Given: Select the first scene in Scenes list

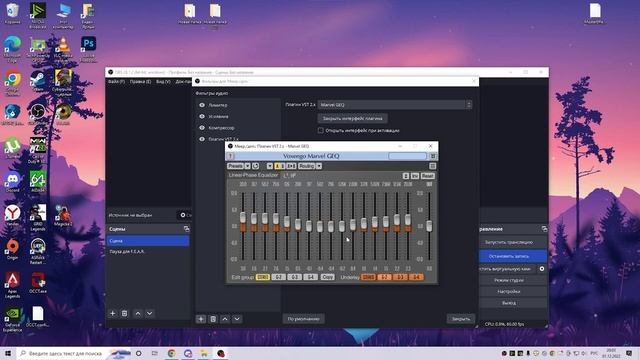Looking at the screenshot, I should (148, 241).
